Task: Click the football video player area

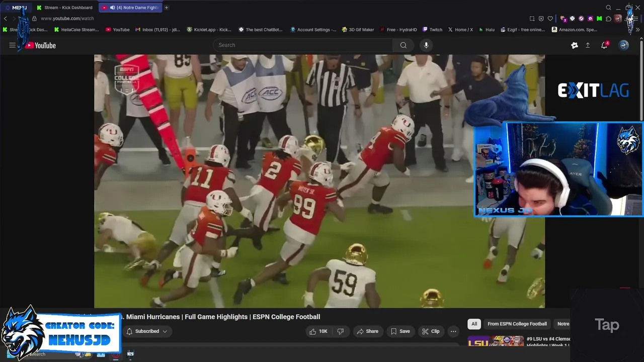Action: 319,181
